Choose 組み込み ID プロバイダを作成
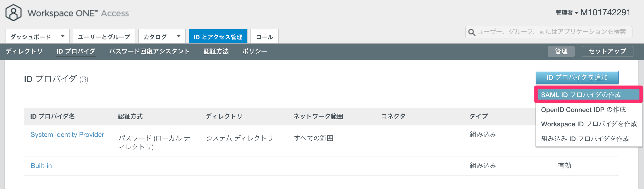This screenshot has height=189, width=644. tap(585, 139)
